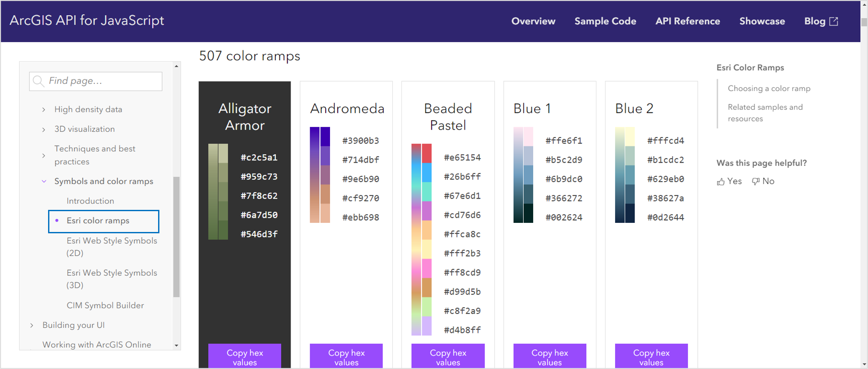
Task: Go to the API Reference page
Action: [687, 21]
